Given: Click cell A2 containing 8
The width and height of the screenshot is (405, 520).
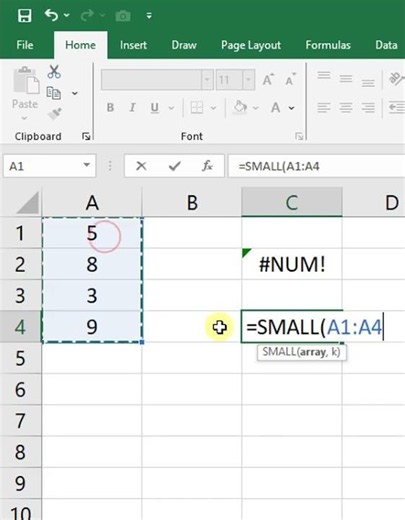Looking at the screenshot, I should [x=92, y=264].
